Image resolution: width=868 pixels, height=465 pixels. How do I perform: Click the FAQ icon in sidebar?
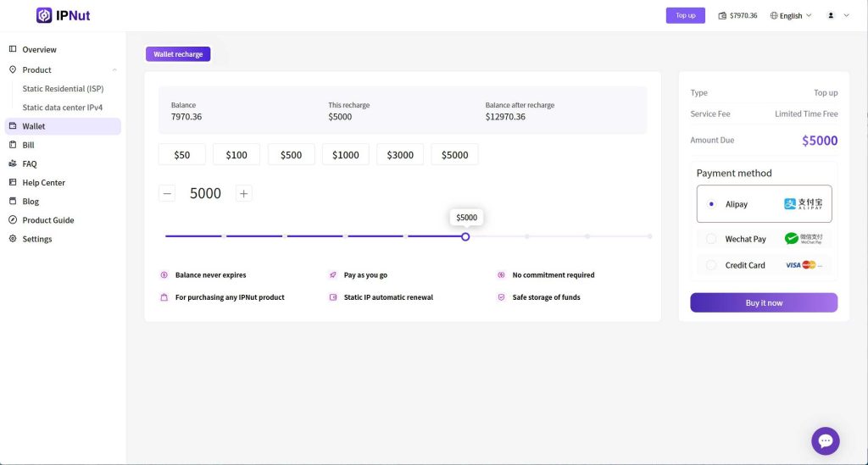point(13,163)
